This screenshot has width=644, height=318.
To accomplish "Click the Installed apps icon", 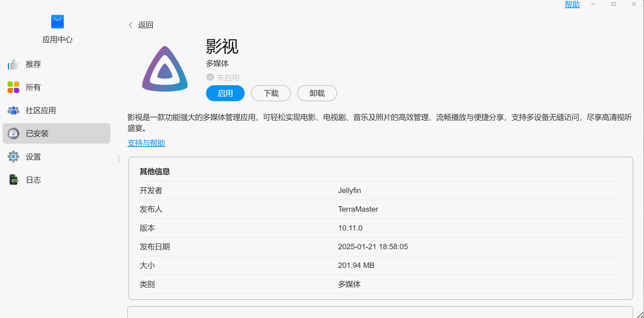I will 13,134.
